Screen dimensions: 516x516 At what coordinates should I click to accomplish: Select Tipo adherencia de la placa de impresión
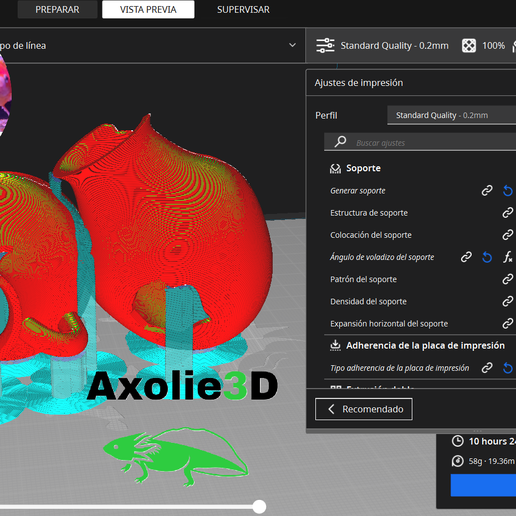click(x=400, y=368)
